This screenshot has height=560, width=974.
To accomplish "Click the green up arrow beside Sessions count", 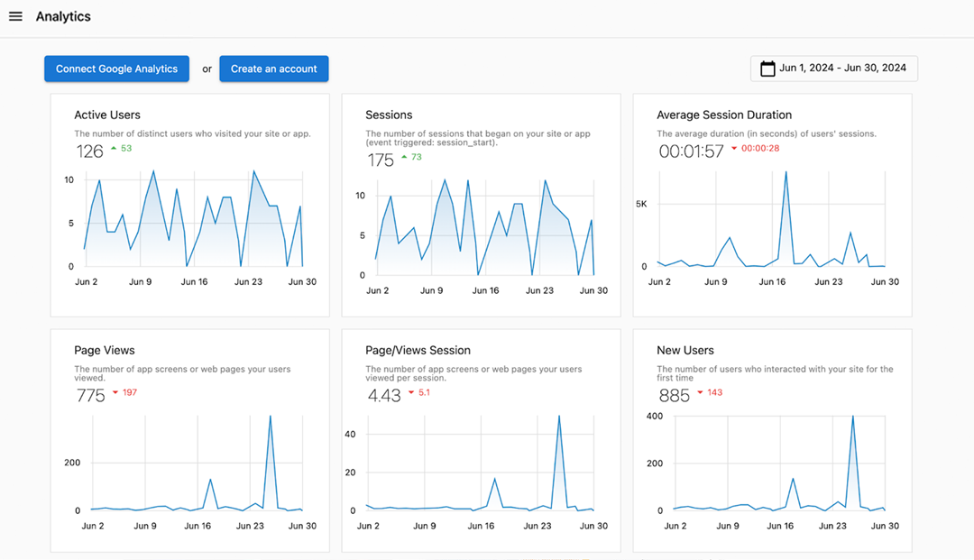I will [404, 157].
